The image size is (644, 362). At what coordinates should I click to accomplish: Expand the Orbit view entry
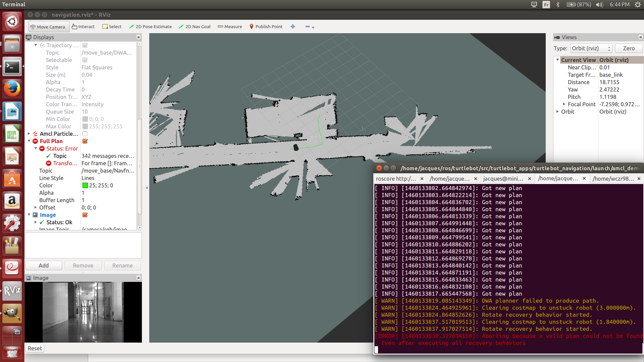coord(557,112)
